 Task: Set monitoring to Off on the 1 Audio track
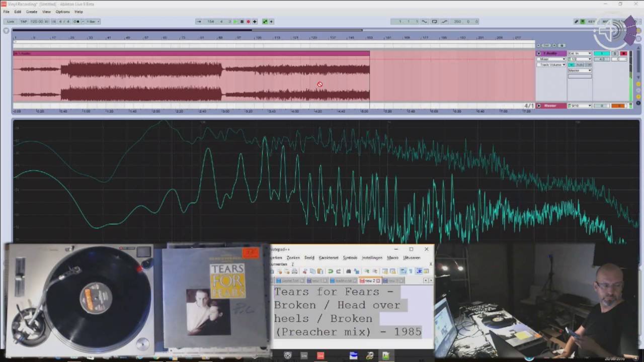[x=588, y=65]
